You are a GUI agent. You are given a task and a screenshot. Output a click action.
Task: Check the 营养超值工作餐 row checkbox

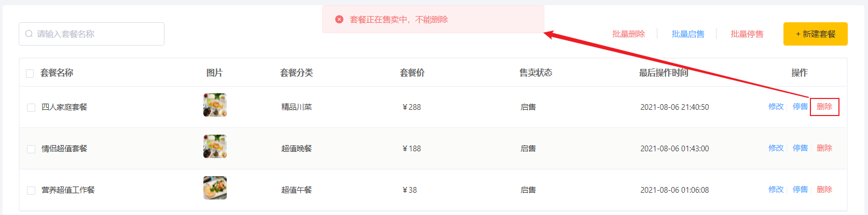31,191
